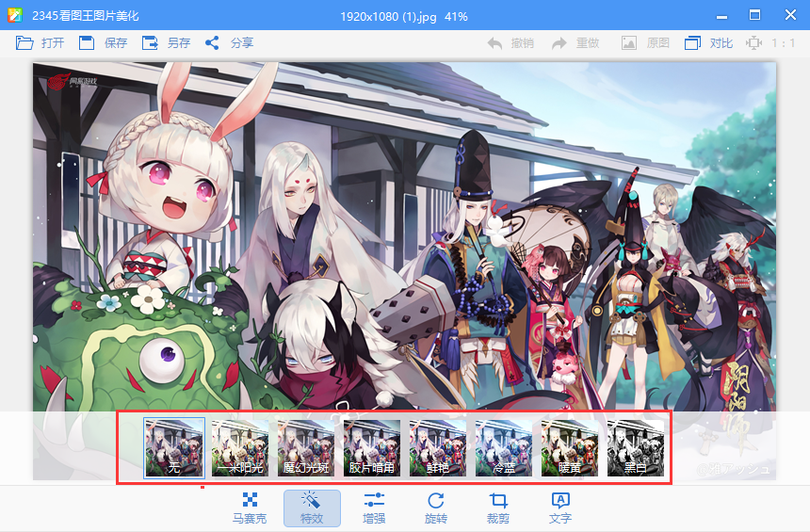Click the 分享 (Share) icon
Image resolution: width=810 pixels, height=532 pixels.
(212, 42)
